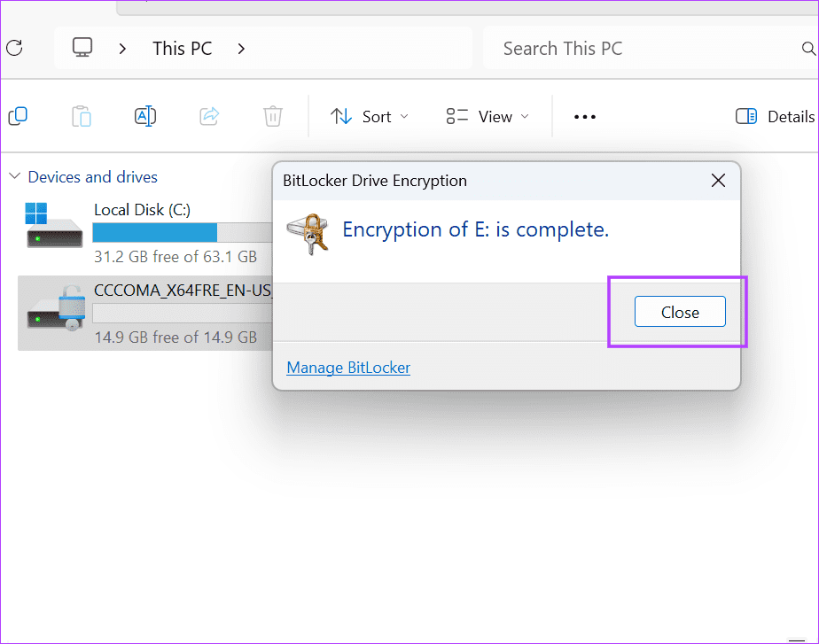Open the Sort dropdown
819x644 pixels.
(370, 117)
